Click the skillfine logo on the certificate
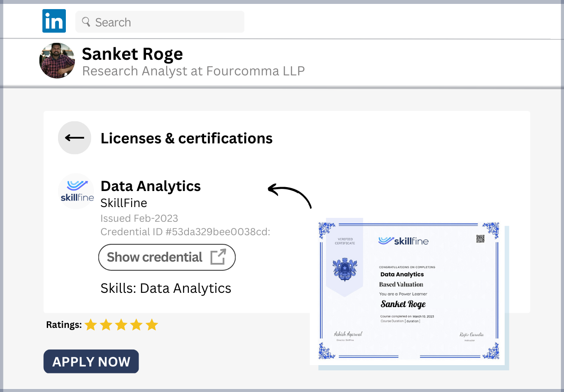 pyautogui.click(x=403, y=241)
